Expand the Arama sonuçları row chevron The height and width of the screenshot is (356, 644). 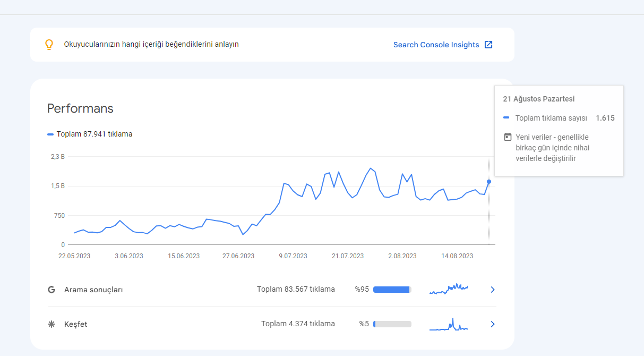point(493,290)
